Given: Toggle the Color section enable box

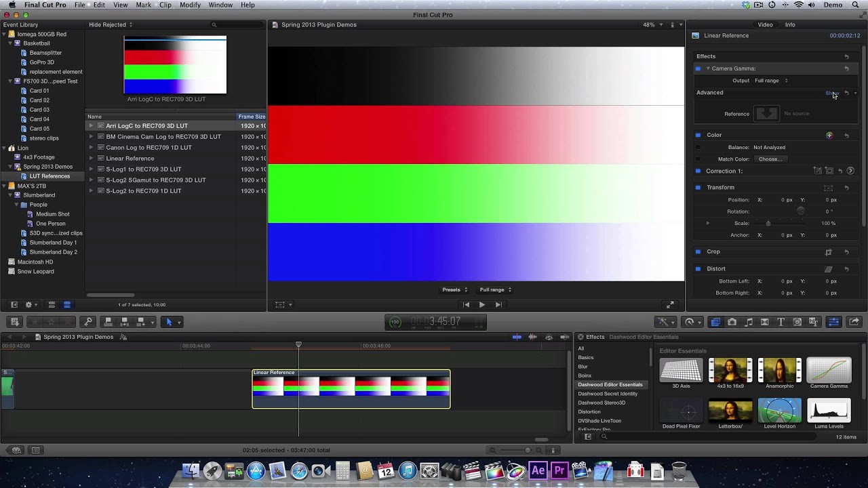Looking at the screenshot, I should pyautogui.click(x=698, y=135).
